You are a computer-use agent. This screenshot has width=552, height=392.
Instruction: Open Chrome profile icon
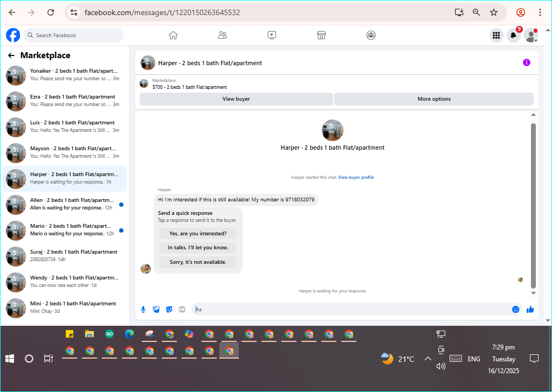point(521,12)
